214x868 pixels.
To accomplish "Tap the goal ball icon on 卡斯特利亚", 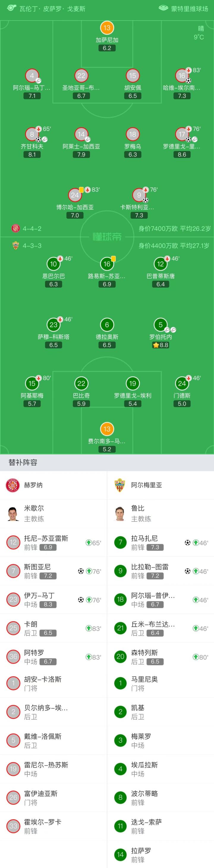I will coord(145,200).
